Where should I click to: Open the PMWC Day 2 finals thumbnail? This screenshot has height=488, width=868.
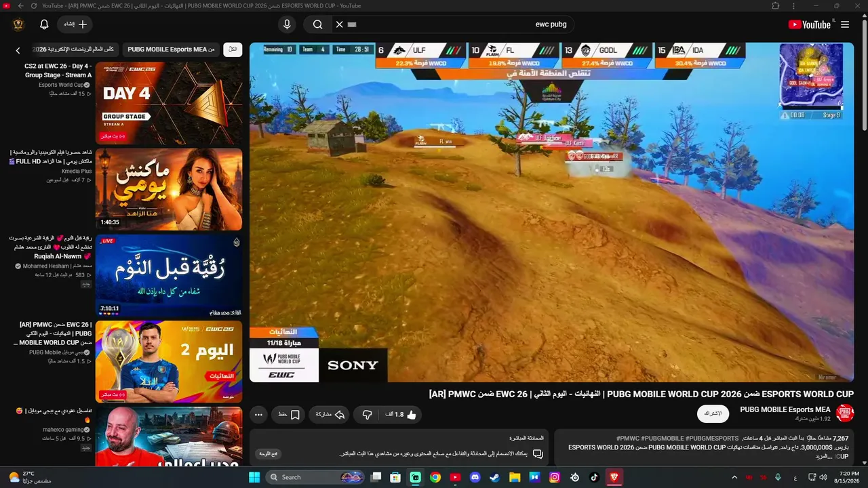[x=169, y=361]
